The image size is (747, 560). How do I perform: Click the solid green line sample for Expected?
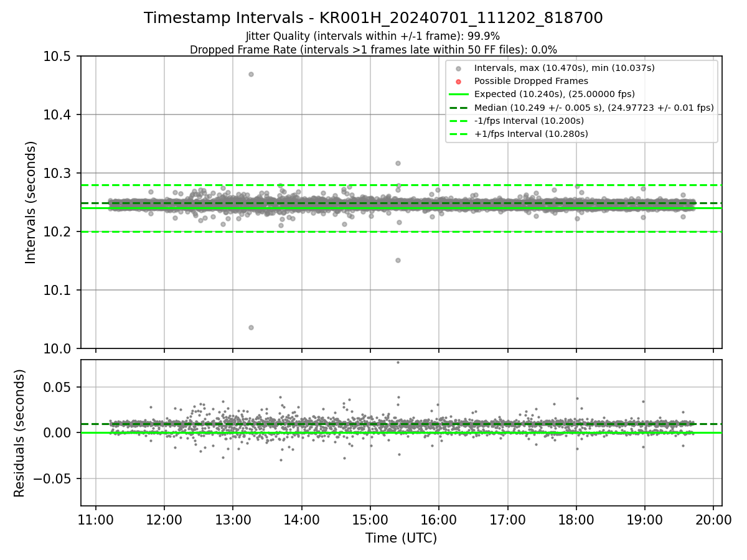(459, 95)
